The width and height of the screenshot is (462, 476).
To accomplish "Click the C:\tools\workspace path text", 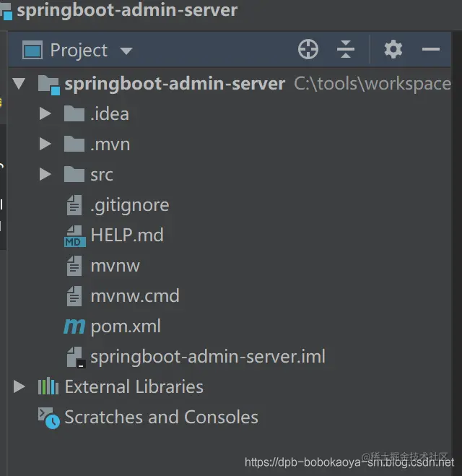I will click(372, 84).
